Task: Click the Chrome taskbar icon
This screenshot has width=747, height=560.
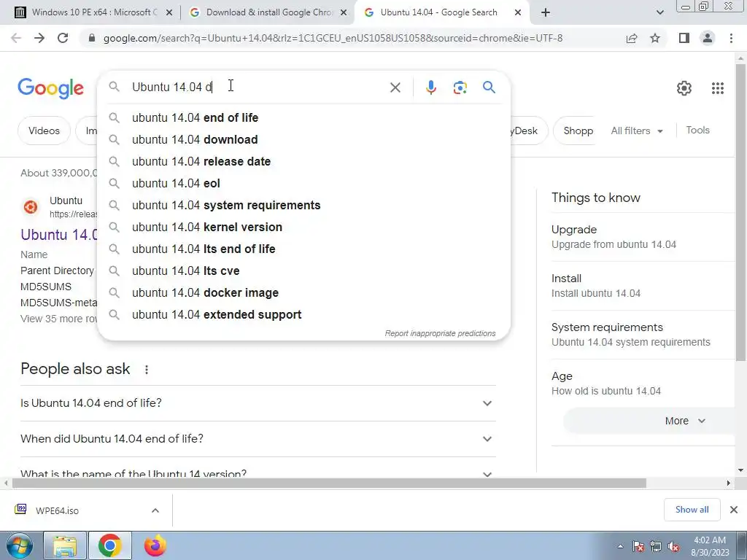Action: pos(109,545)
